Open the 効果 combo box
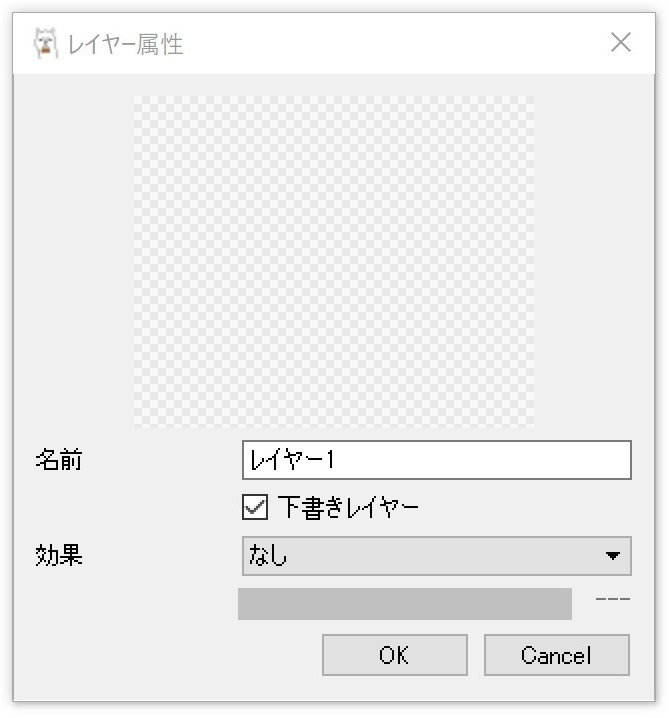The height and width of the screenshot is (718, 669). [436, 556]
